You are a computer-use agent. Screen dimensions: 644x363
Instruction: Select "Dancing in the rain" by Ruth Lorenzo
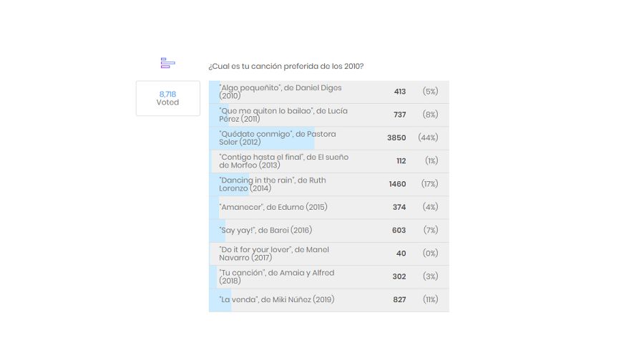coord(273,184)
